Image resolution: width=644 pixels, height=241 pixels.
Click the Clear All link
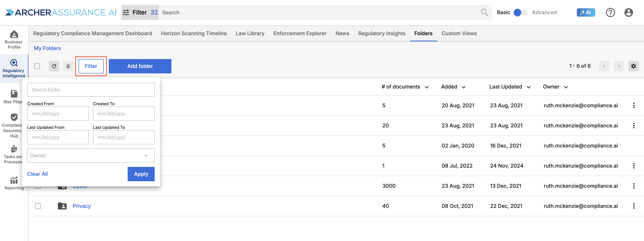[37, 174]
